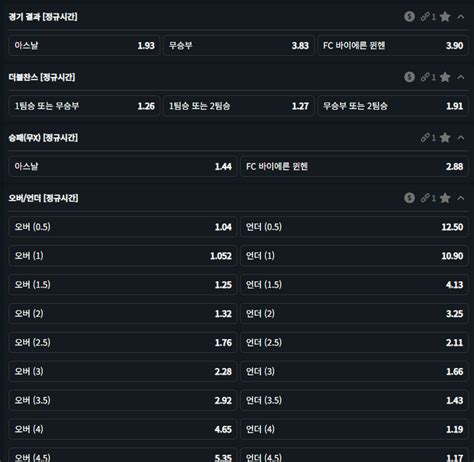This screenshot has width=474, height=462.
Task: Favorite the 경기 결과 market with star
Action: [x=445, y=17]
